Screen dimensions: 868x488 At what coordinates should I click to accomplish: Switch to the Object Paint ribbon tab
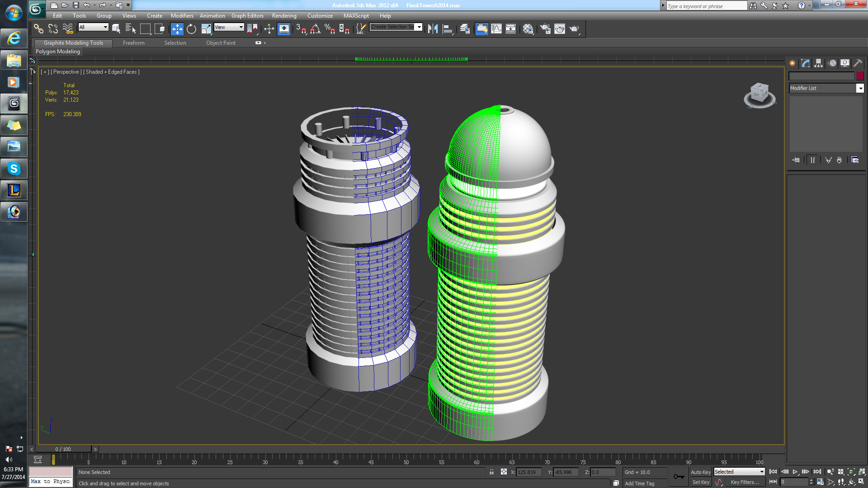point(221,43)
